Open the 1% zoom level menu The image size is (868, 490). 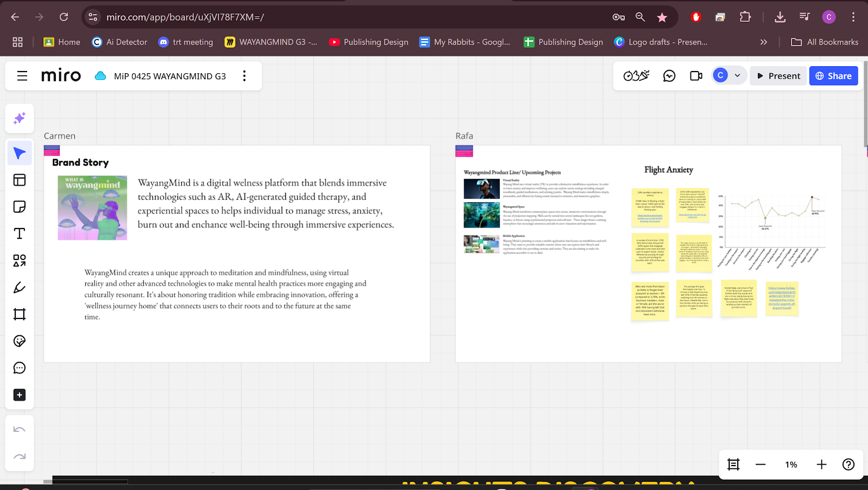[x=791, y=464]
